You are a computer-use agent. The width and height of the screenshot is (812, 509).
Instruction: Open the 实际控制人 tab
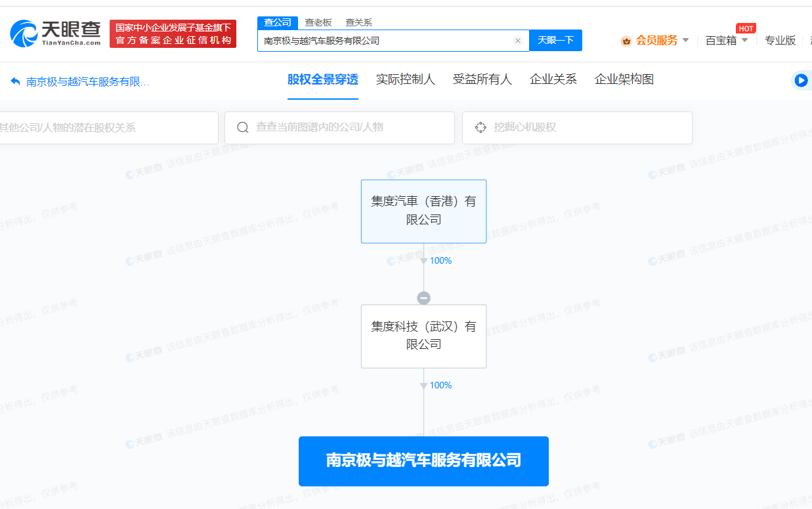coord(405,79)
